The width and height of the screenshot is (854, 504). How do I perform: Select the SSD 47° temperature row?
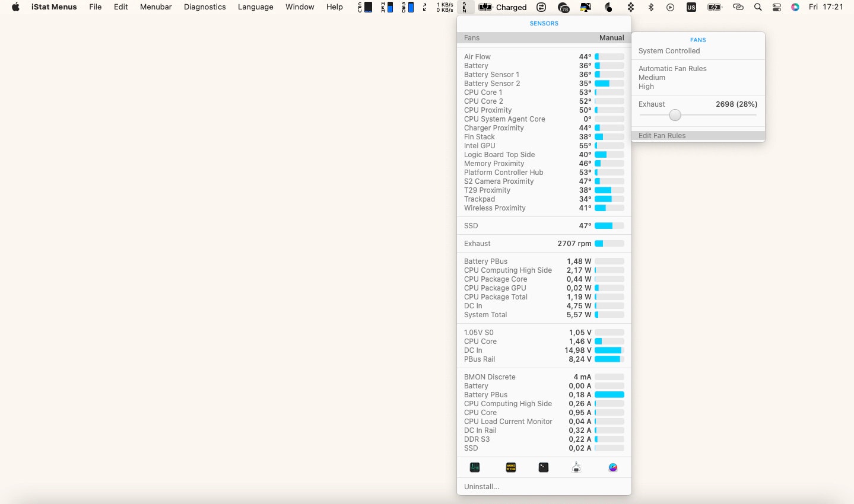point(544,226)
